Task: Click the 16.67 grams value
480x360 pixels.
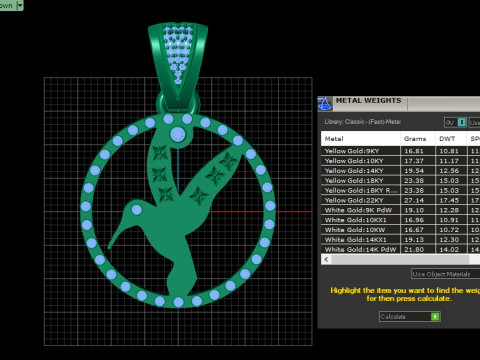Action: [414, 230]
